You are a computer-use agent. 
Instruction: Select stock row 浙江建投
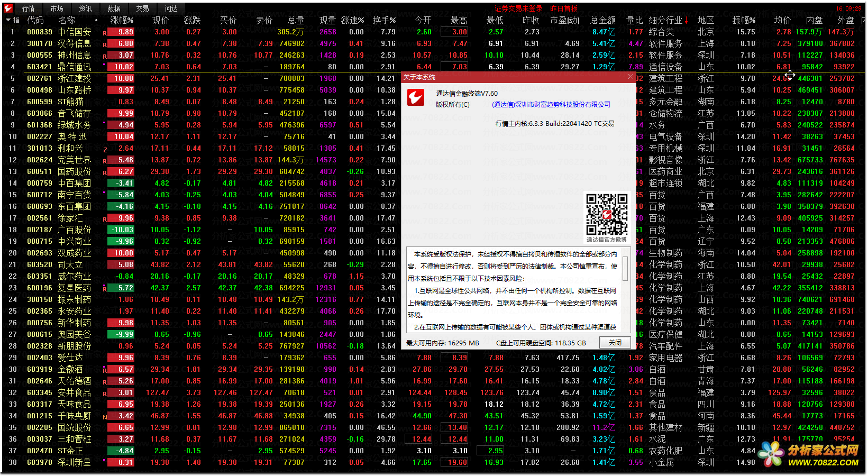[x=74, y=79]
